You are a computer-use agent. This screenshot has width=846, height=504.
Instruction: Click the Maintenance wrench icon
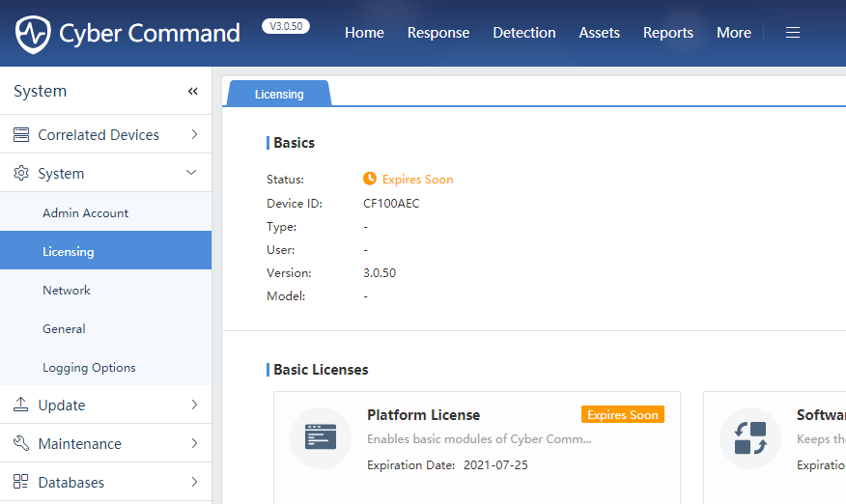point(21,443)
